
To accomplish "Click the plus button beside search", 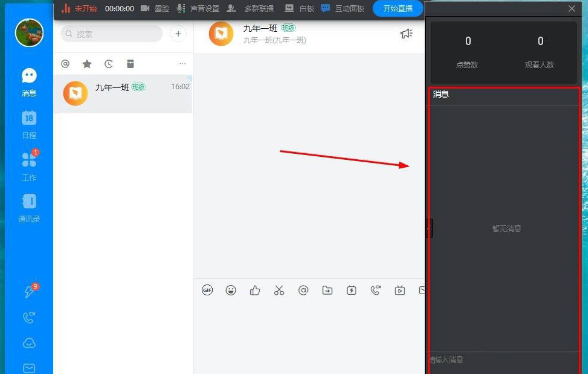I will click(178, 34).
